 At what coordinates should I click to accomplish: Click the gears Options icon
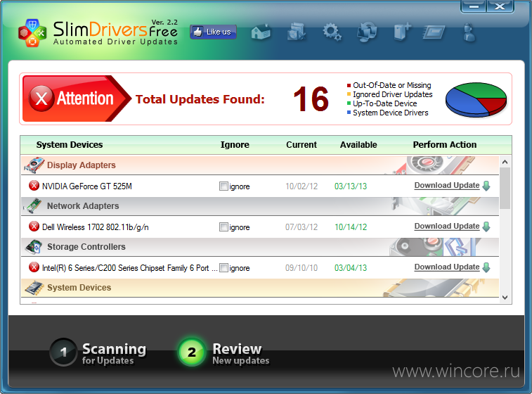[x=331, y=32]
